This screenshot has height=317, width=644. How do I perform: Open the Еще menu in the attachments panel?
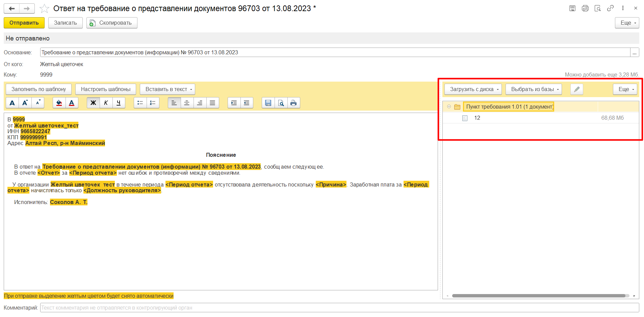click(x=625, y=89)
